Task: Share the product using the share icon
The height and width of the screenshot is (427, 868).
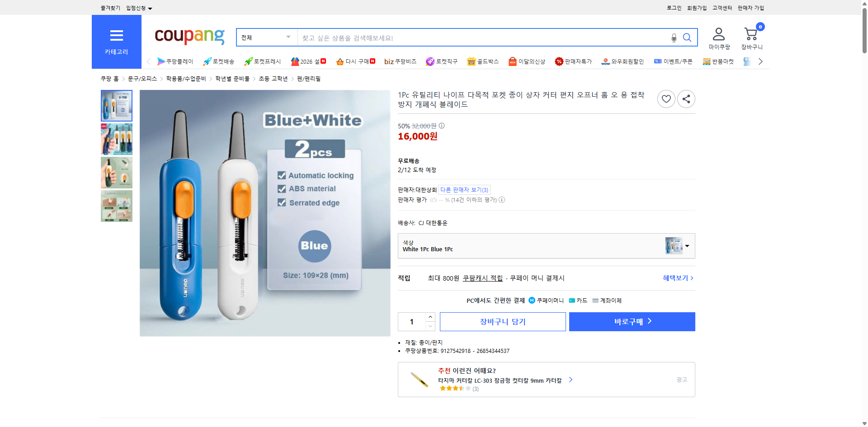Action: pos(686,99)
